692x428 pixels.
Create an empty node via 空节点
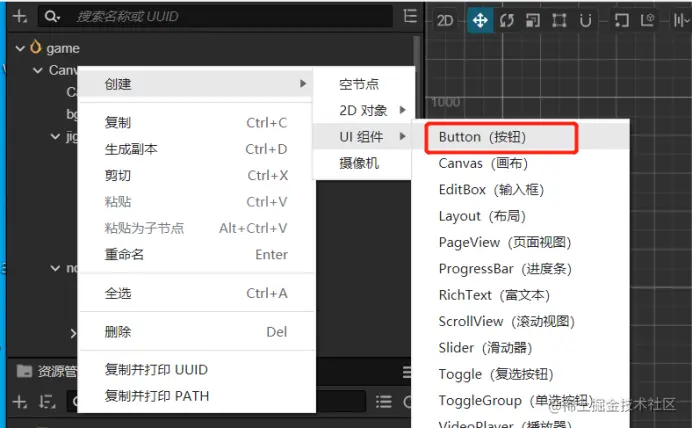[364, 84]
